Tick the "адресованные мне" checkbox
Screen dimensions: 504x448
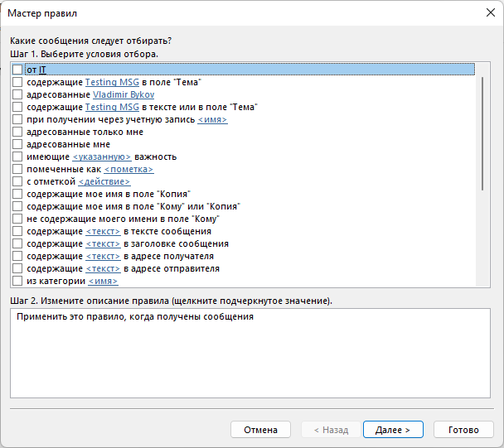tap(17, 144)
